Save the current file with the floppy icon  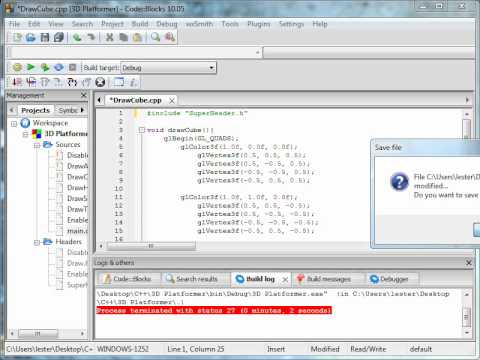click(45, 37)
